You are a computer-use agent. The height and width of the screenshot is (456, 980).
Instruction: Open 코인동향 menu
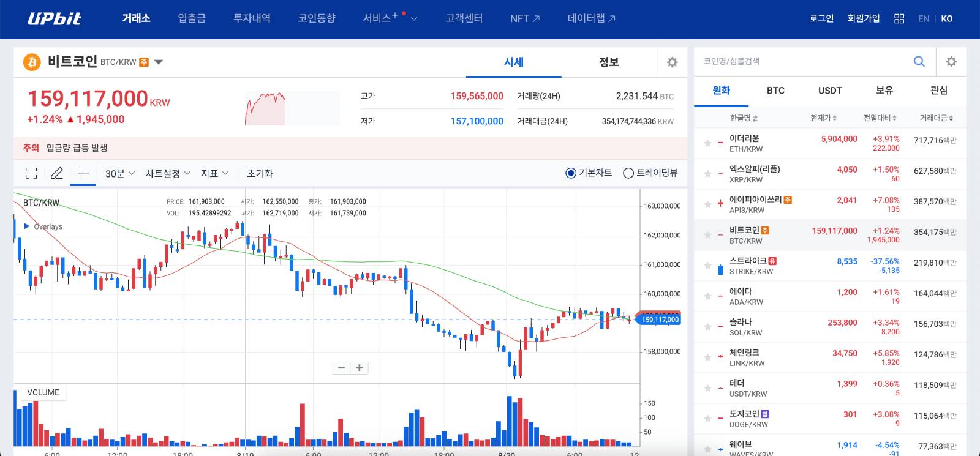317,18
